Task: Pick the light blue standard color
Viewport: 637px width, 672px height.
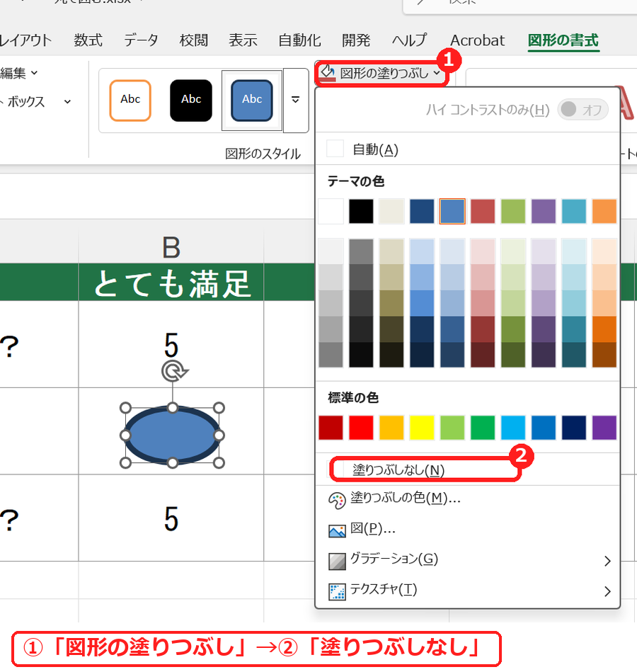Action: coord(513,427)
